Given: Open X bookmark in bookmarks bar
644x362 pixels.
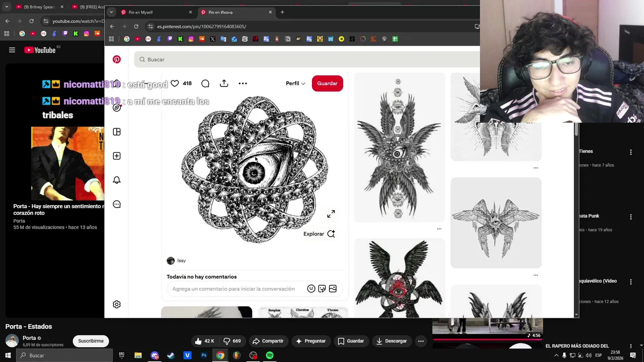Looking at the screenshot, I should click(212, 39).
